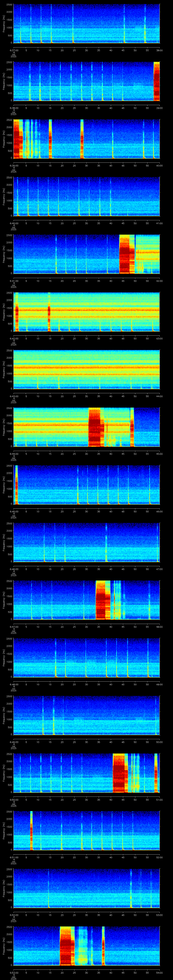Select the spectrogram panel starting at 6:43:00

pos(86,369)
